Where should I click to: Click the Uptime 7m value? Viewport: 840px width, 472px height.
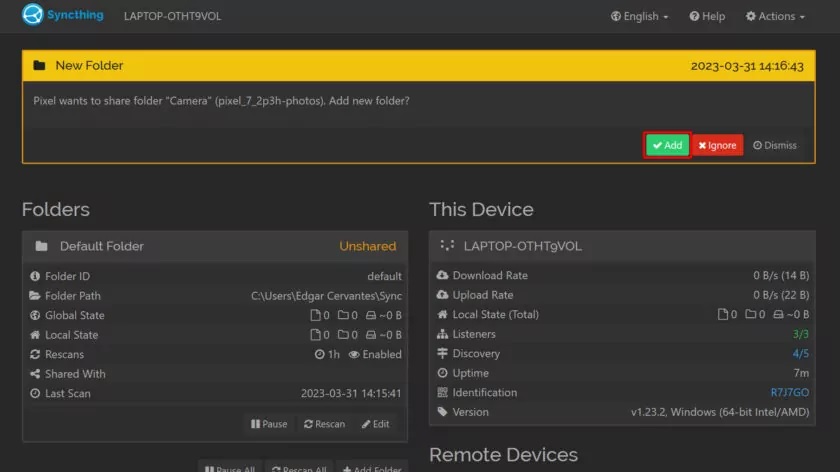click(x=801, y=373)
